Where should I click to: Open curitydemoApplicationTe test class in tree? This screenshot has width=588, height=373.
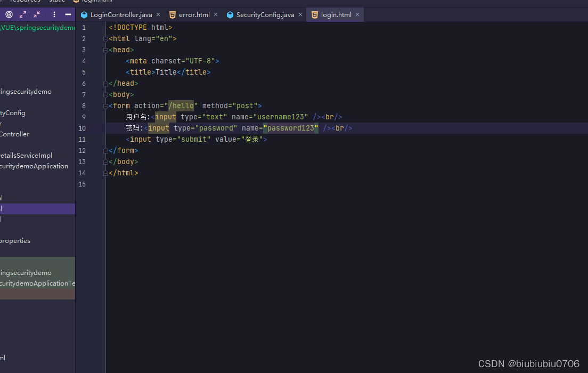click(37, 283)
